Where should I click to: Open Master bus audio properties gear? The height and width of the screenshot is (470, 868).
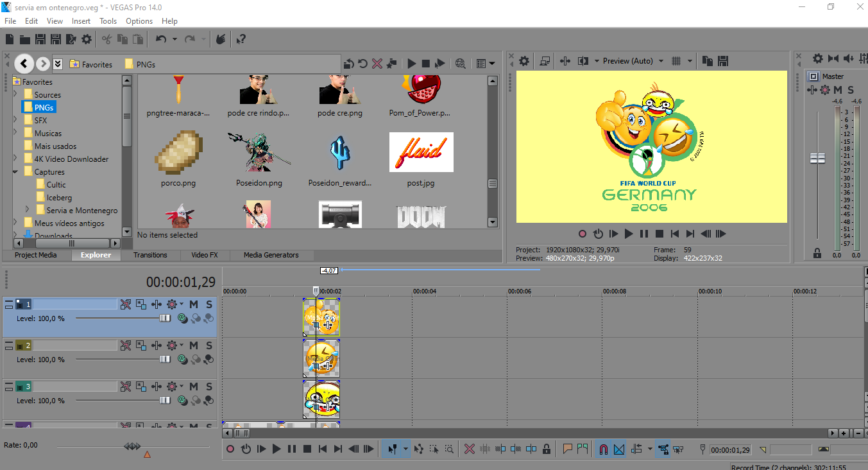(x=818, y=58)
